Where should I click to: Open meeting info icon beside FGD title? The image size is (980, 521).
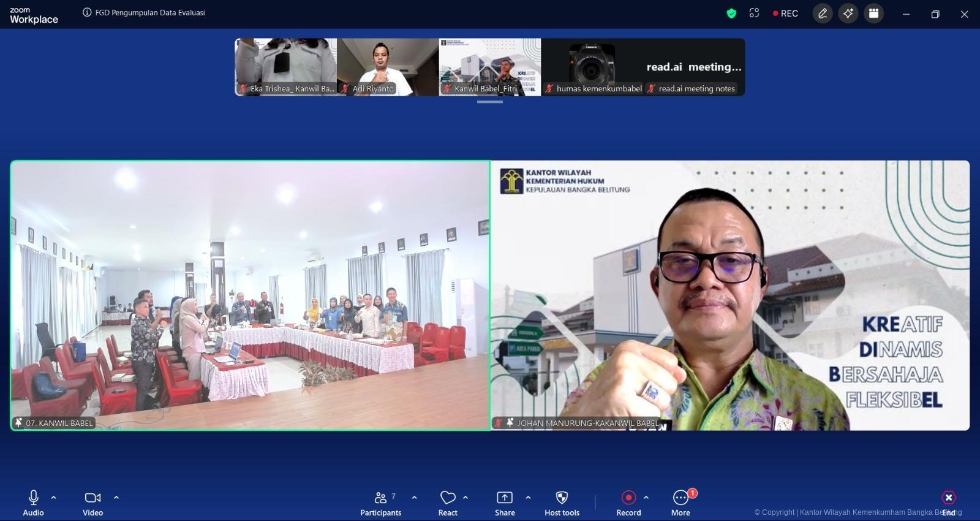(87, 12)
